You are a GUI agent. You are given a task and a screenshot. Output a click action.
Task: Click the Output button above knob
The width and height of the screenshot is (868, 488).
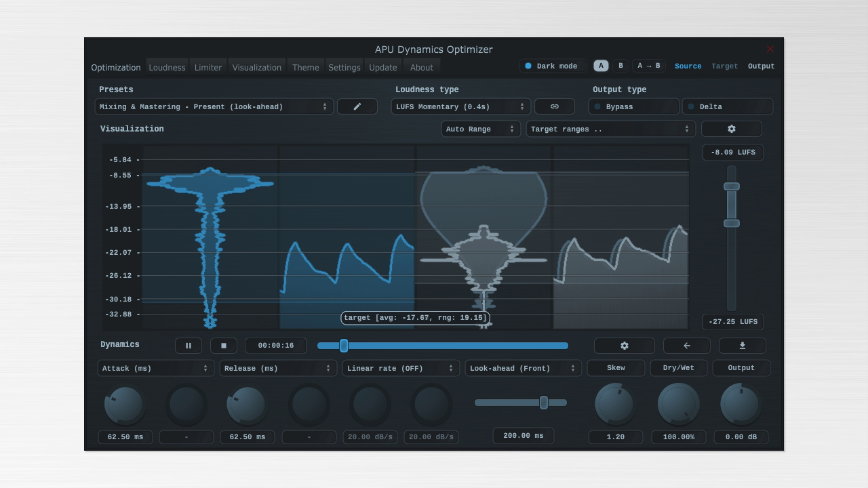(x=741, y=368)
